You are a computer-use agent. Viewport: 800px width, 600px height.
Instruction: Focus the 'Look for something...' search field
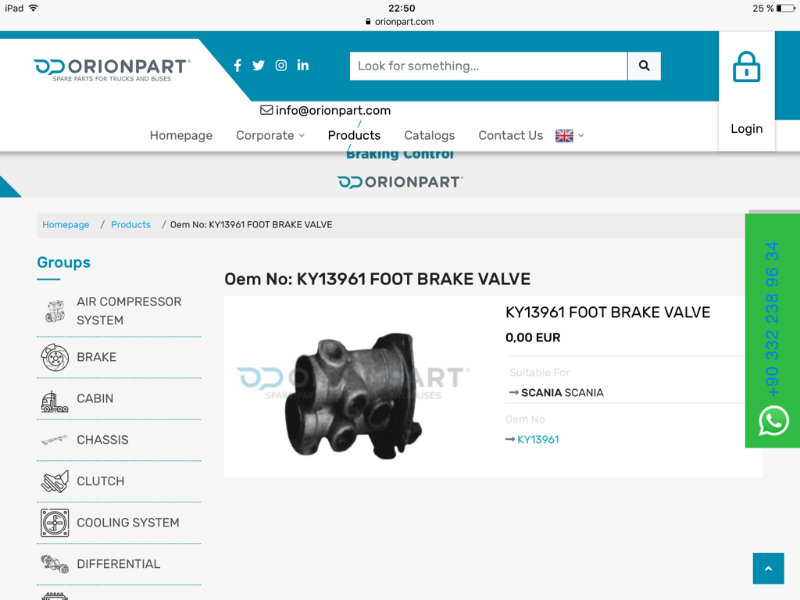488,66
